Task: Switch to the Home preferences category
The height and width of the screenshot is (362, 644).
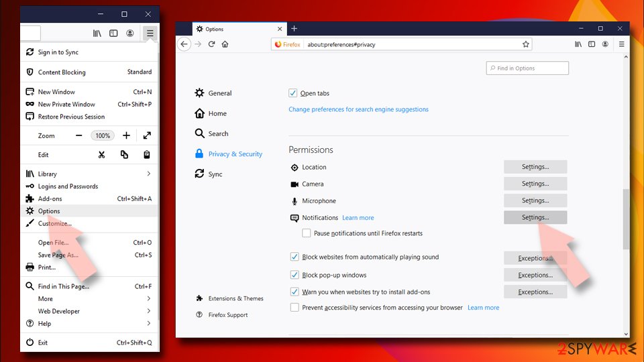Action: point(211,113)
